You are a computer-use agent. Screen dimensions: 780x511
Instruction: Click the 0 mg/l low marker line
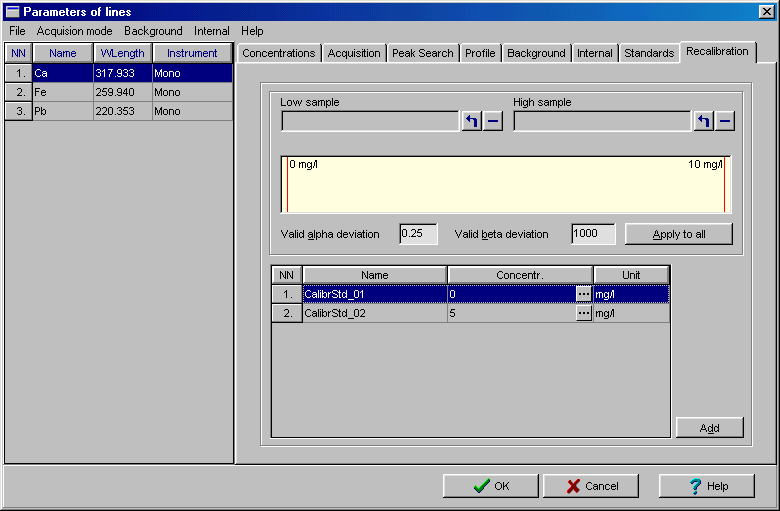tap(288, 185)
